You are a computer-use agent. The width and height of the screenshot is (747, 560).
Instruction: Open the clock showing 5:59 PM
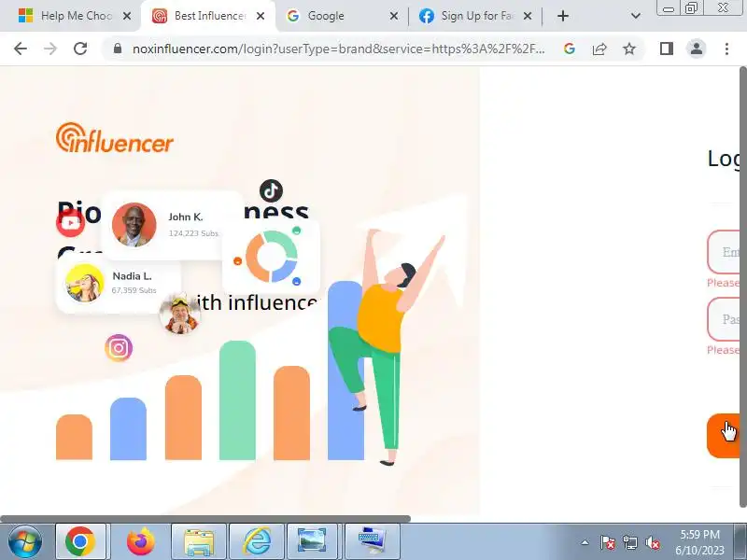coord(699,542)
